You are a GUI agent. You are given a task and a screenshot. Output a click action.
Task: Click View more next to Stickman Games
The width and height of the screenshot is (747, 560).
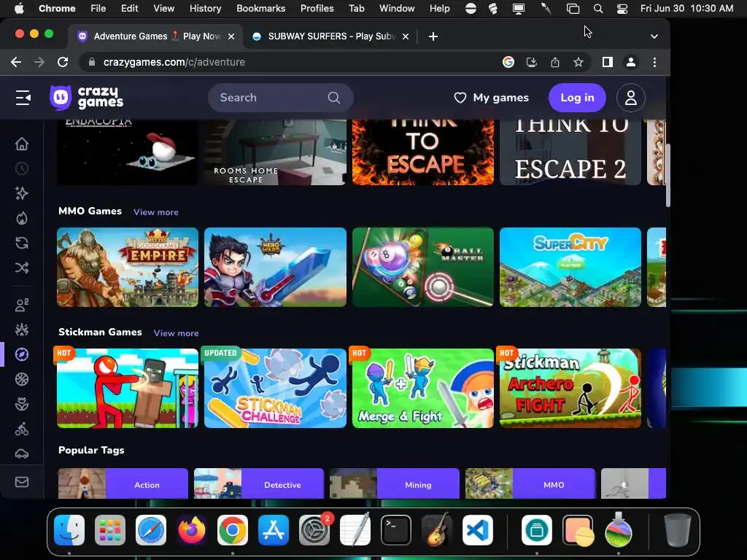[x=176, y=332]
